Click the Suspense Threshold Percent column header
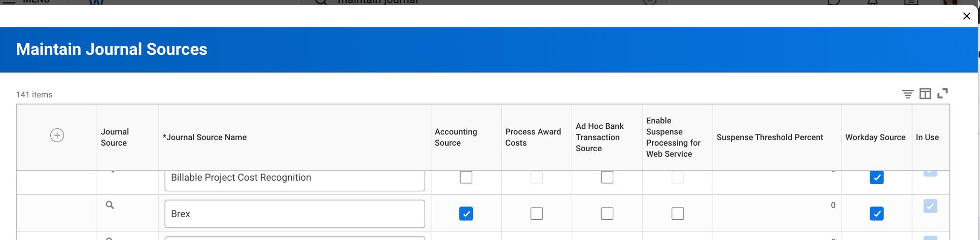The image size is (980, 240). tap(769, 138)
